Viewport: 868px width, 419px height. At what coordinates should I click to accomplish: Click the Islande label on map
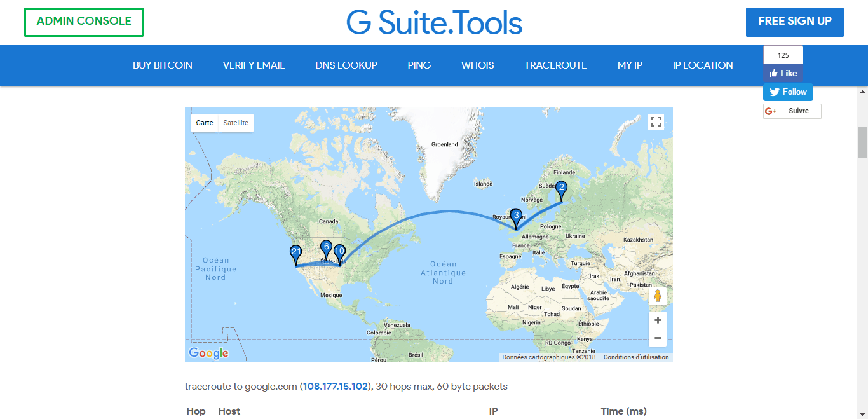click(x=483, y=184)
